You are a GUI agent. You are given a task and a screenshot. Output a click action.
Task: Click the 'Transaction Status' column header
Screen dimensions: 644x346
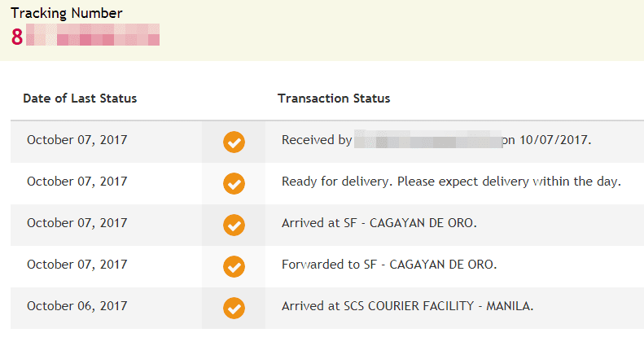pos(334,99)
